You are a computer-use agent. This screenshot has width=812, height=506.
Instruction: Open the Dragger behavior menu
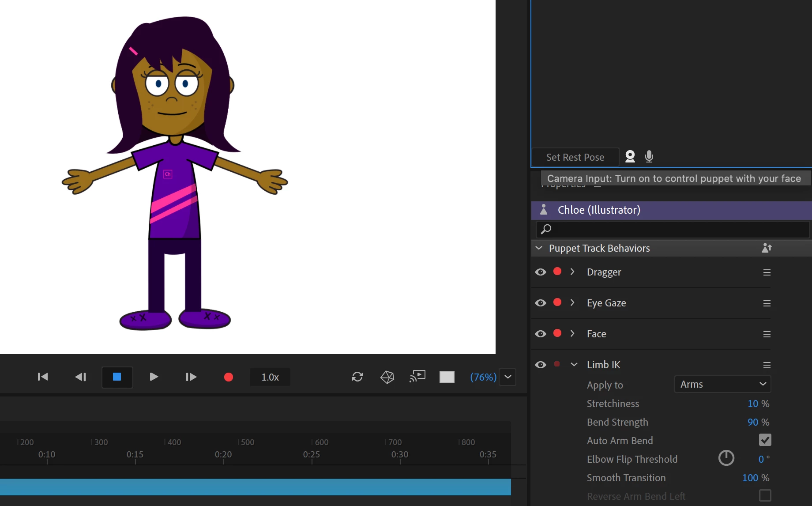[x=767, y=272]
